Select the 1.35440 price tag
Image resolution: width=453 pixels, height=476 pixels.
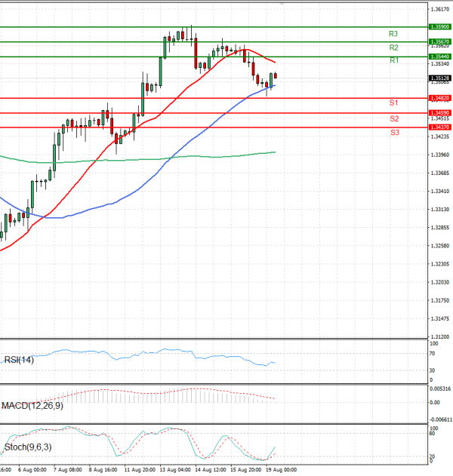point(440,57)
